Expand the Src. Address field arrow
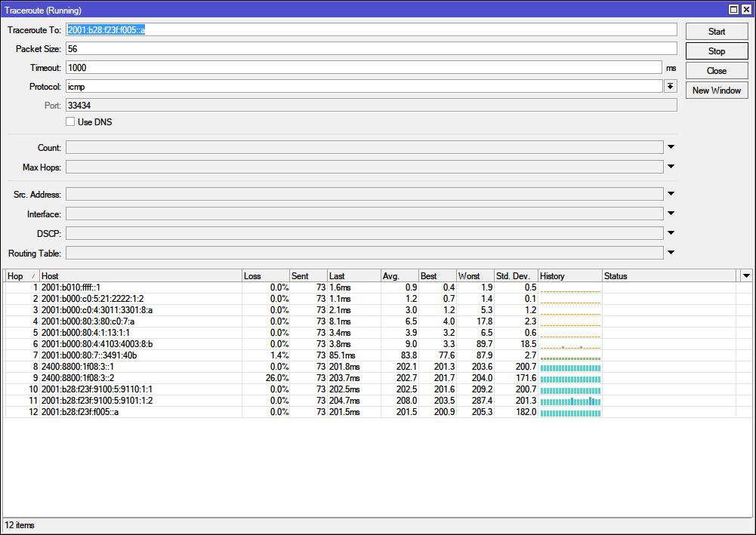The width and height of the screenshot is (756, 535). (671, 194)
